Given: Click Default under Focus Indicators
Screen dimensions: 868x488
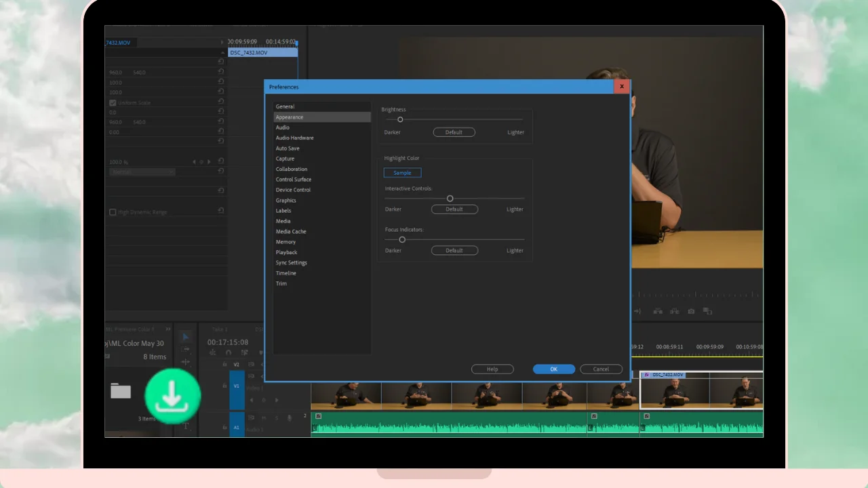Looking at the screenshot, I should (x=454, y=251).
